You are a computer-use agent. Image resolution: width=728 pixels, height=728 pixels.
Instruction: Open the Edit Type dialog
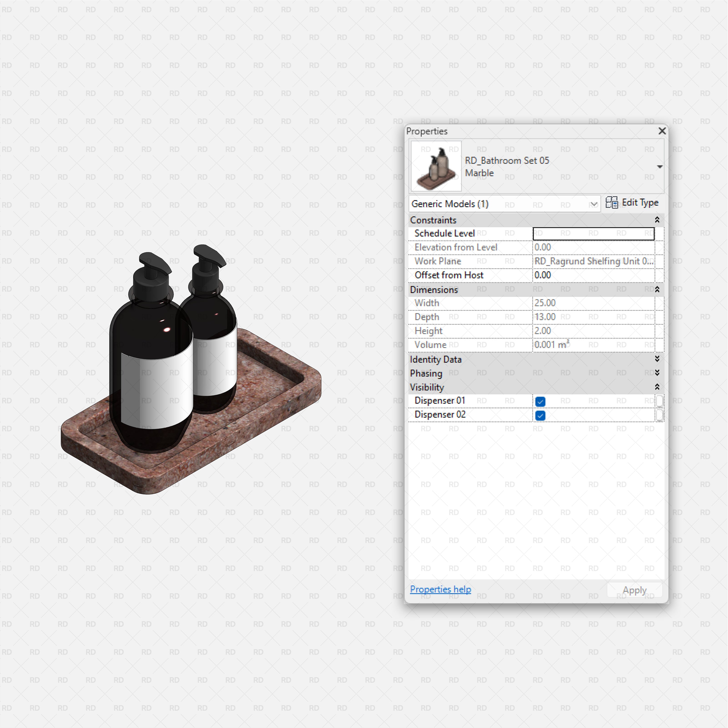pos(639,202)
